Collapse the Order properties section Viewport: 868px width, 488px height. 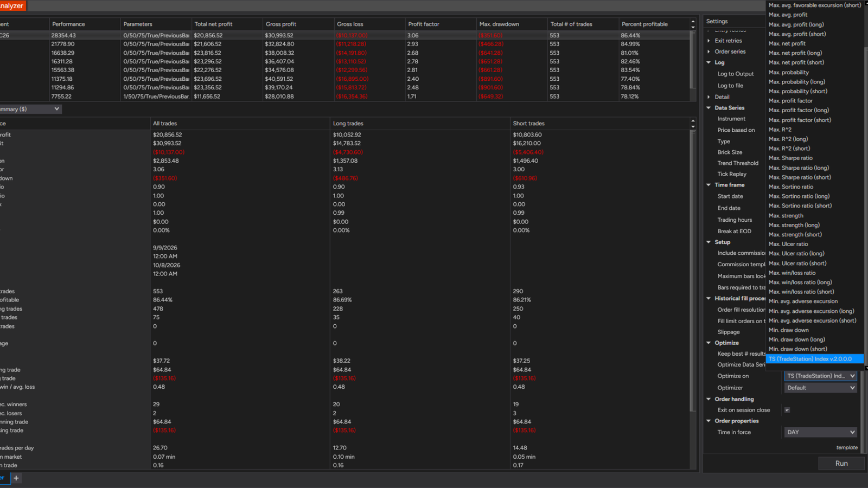[x=709, y=421]
